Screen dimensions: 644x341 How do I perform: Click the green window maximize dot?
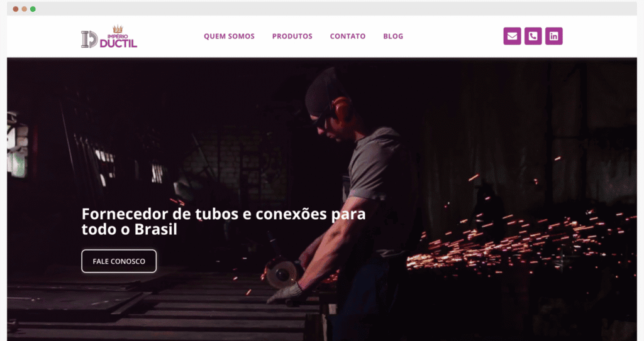coord(33,9)
